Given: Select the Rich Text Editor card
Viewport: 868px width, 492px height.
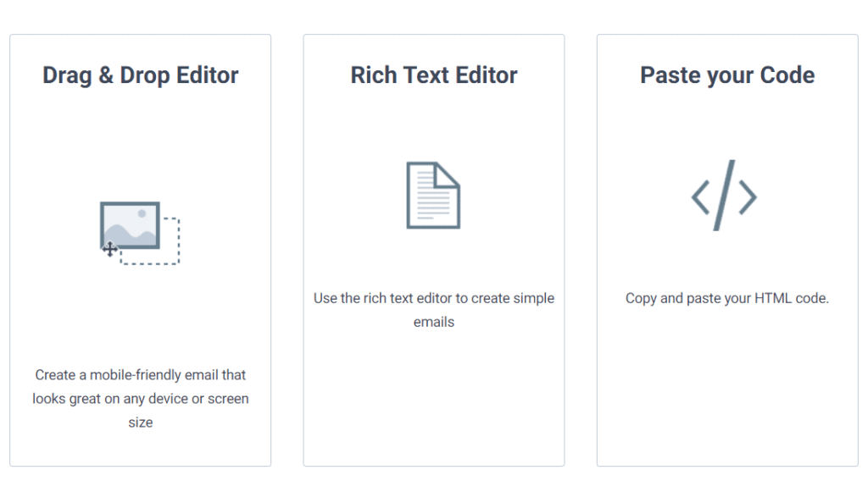Looking at the screenshot, I should [x=434, y=251].
